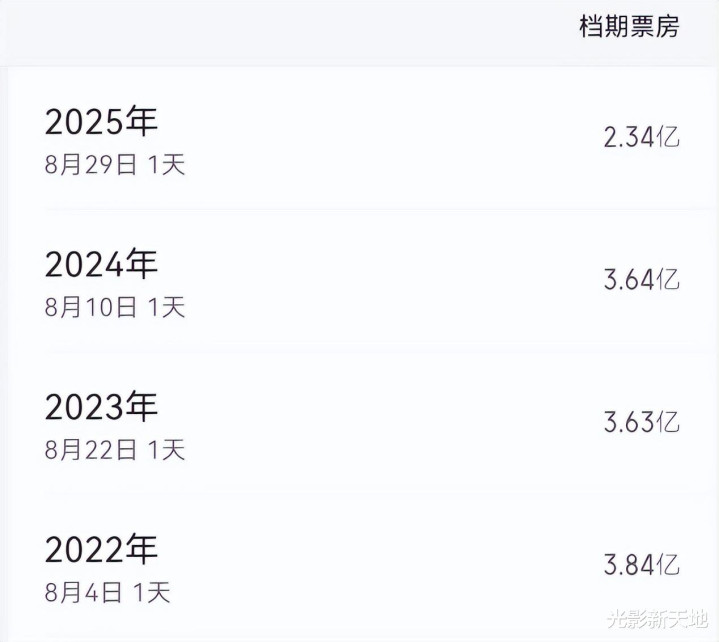Tap the 3.63亿 box office value

[x=641, y=422]
